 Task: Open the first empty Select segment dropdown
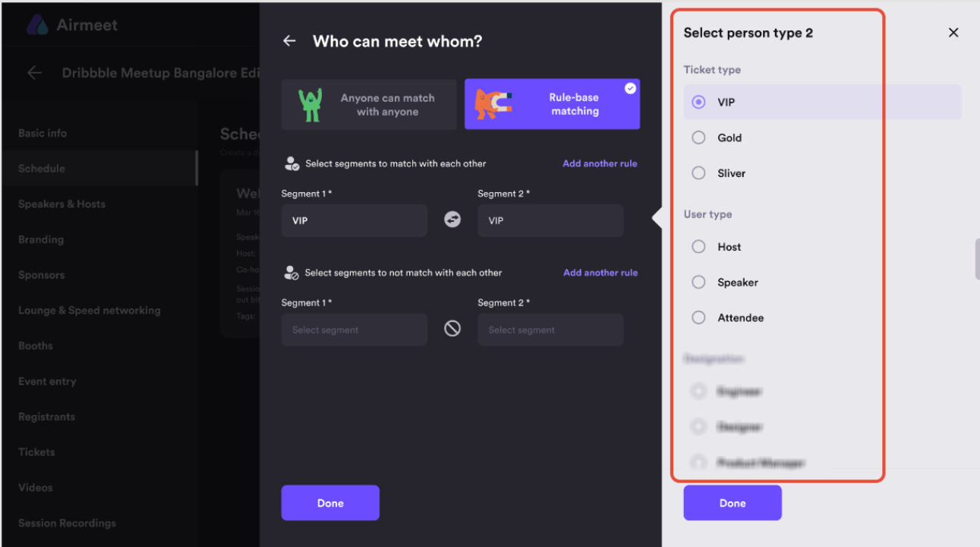pyautogui.click(x=355, y=330)
